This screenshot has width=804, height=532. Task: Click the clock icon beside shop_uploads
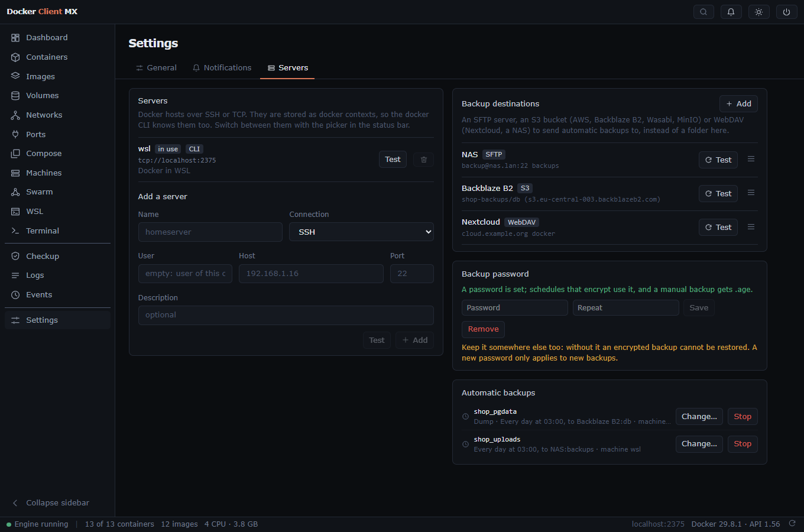465,444
